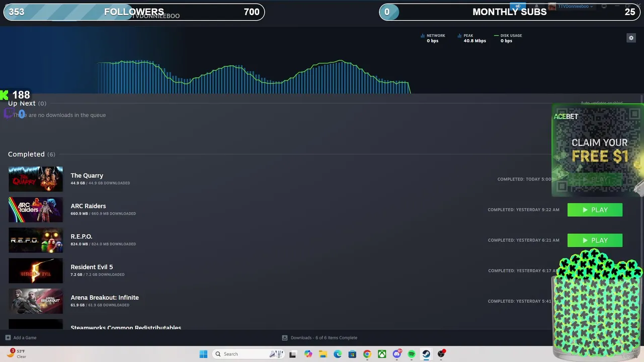This screenshot has height=362, width=644.
Task: Select The Quarry title text
Action: click(x=87, y=175)
